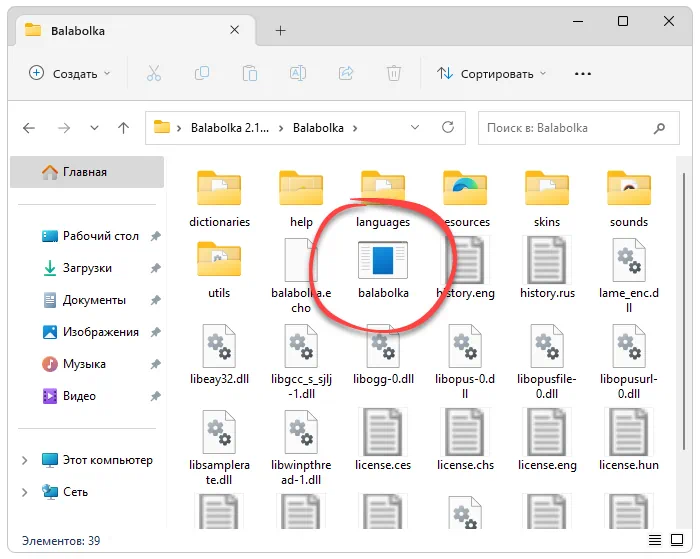The width and height of the screenshot is (700, 559).
Task: Expand address bar history dropdown
Action: click(415, 128)
